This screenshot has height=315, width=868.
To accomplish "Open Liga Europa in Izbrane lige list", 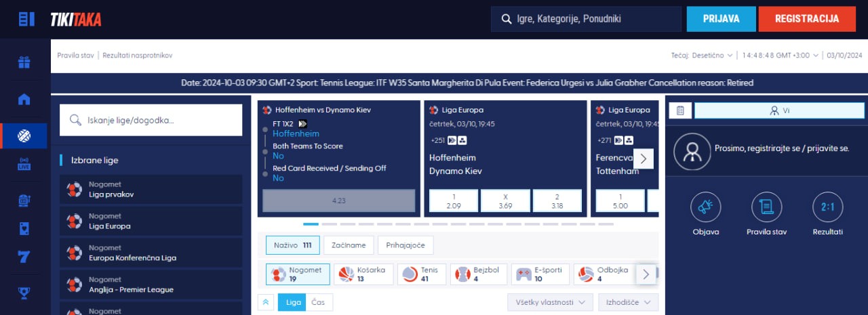I will 151,221.
